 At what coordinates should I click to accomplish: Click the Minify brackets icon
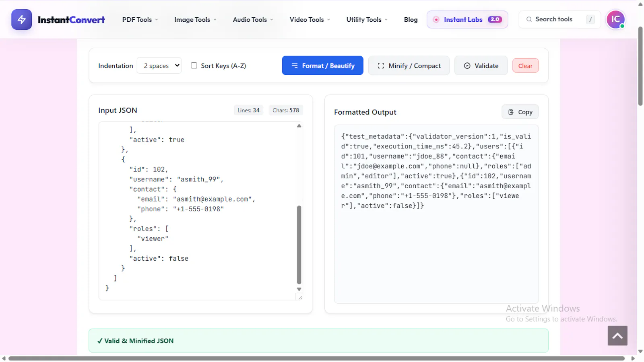click(381, 66)
